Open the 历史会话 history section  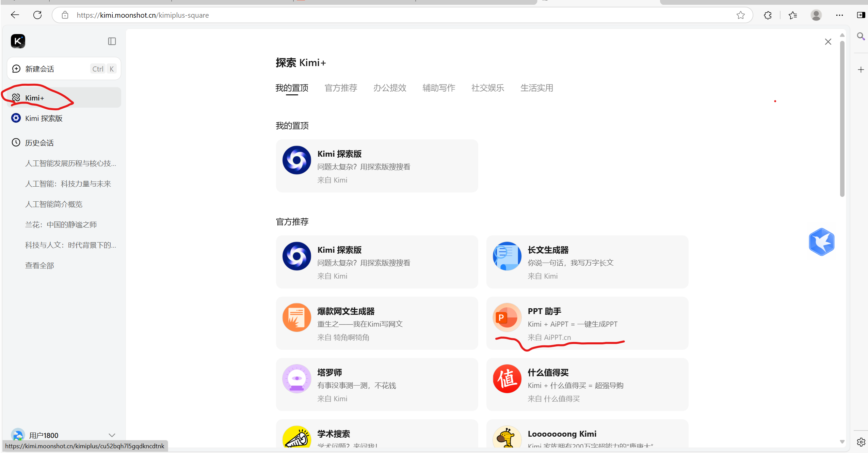click(x=39, y=143)
